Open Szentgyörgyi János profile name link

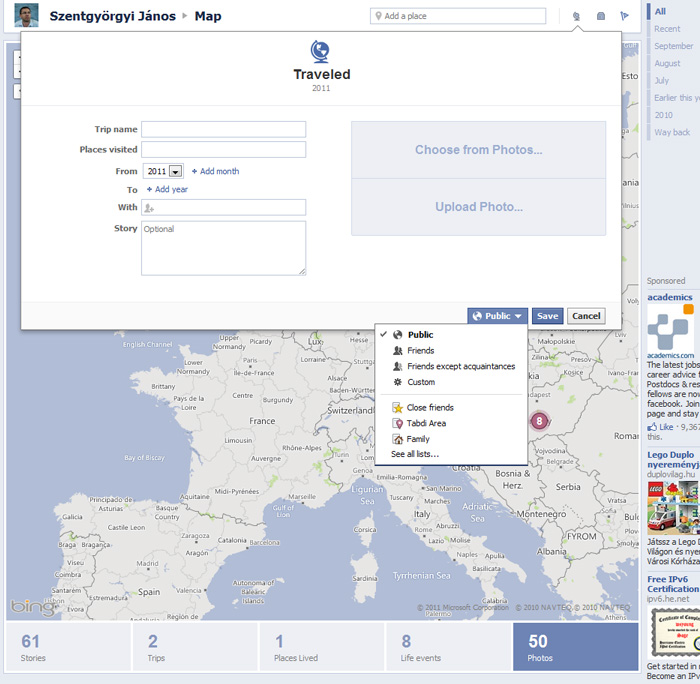point(112,16)
